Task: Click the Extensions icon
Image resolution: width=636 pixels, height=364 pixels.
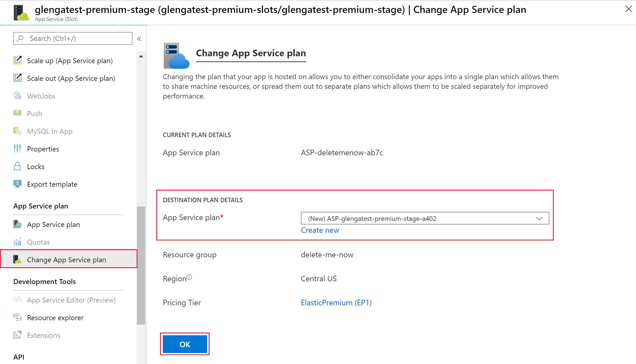Action: [17, 335]
